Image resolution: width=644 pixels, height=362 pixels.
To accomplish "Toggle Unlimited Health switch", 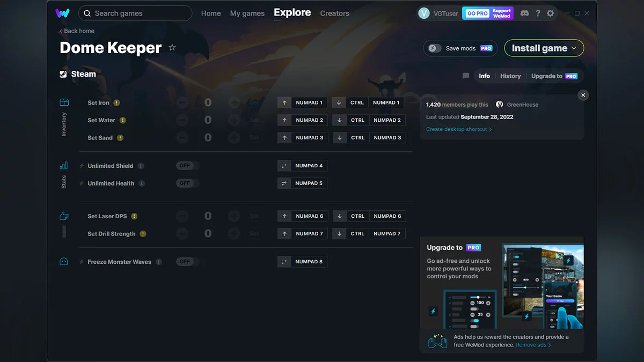I will tap(187, 183).
